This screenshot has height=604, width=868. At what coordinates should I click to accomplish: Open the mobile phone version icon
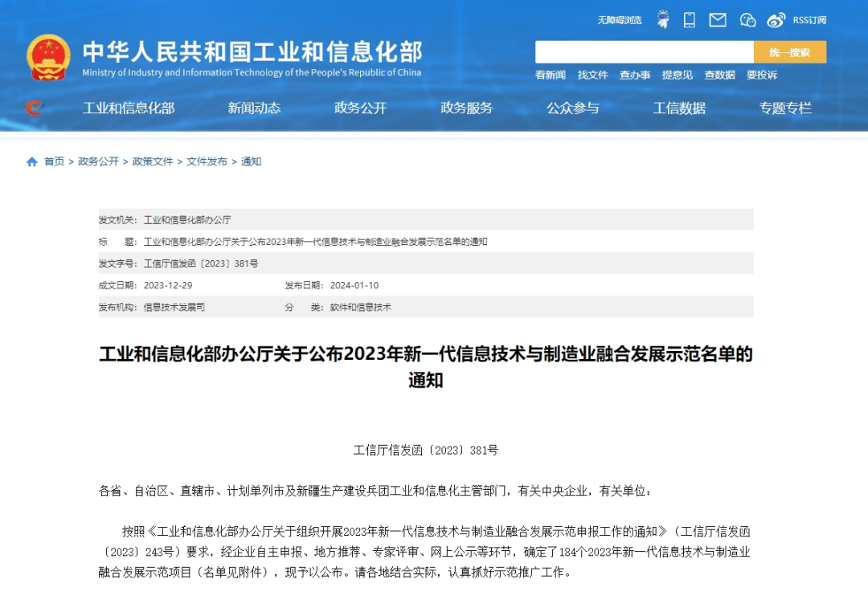point(690,19)
